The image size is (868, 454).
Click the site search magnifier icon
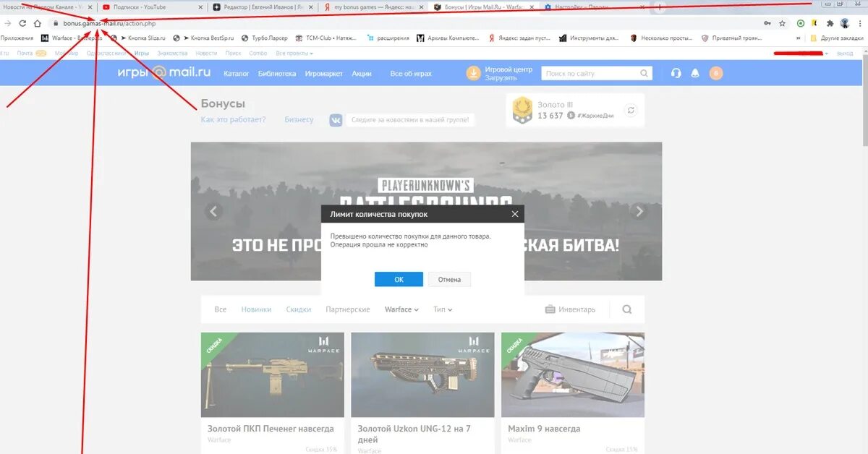pos(644,73)
